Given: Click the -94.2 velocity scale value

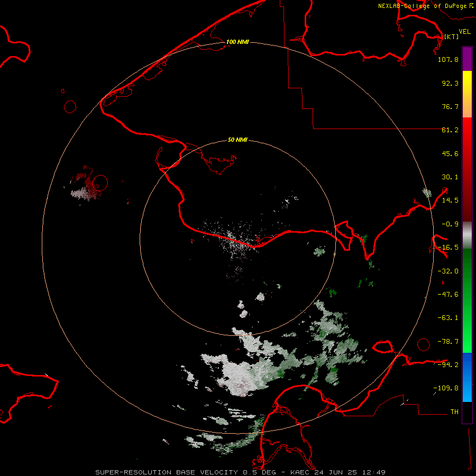Looking at the screenshot, I should 448,364.
